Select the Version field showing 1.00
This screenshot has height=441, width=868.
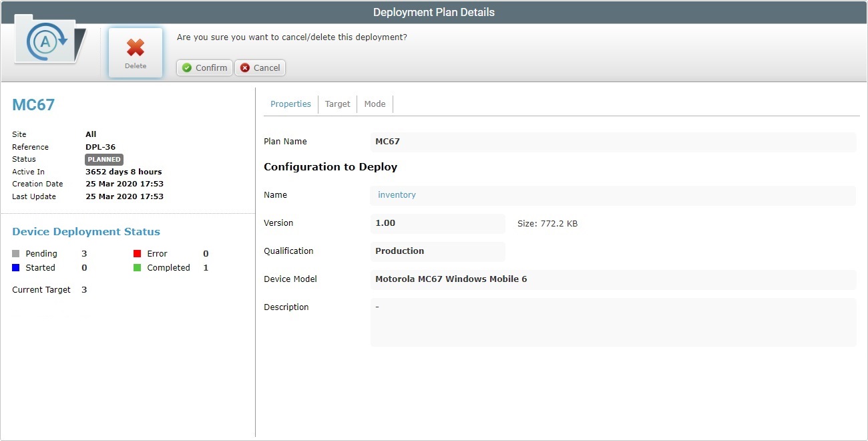[x=437, y=223]
